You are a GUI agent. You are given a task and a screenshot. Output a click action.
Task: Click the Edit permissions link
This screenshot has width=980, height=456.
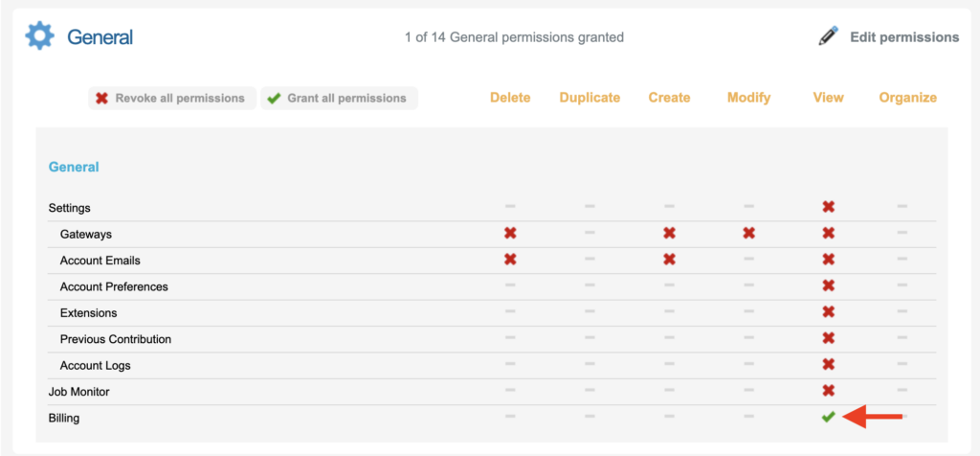[903, 37]
